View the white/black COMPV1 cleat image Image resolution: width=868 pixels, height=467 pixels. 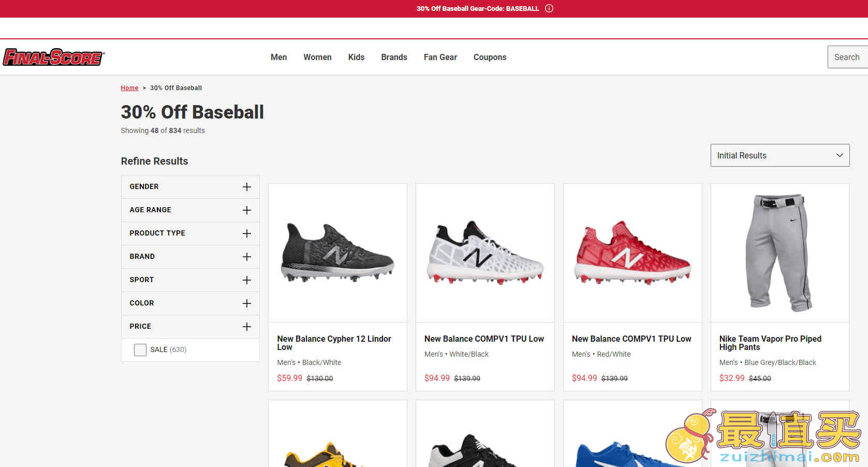click(485, 253)
